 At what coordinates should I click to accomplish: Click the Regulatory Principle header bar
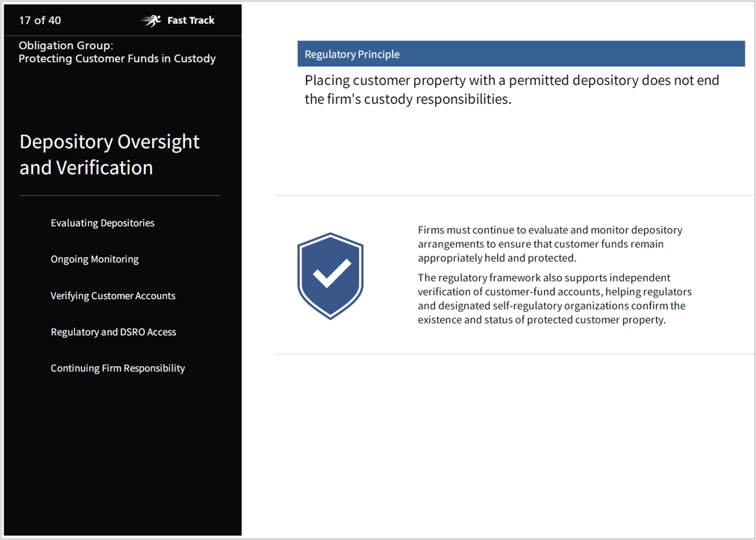[x=521, y=54]
